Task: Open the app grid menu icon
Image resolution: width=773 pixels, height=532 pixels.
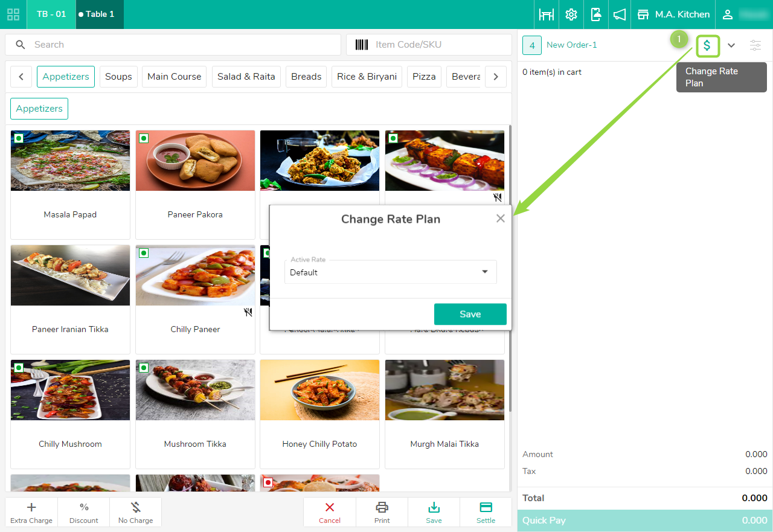Action: pyautogui.click(x=13, y=14)
